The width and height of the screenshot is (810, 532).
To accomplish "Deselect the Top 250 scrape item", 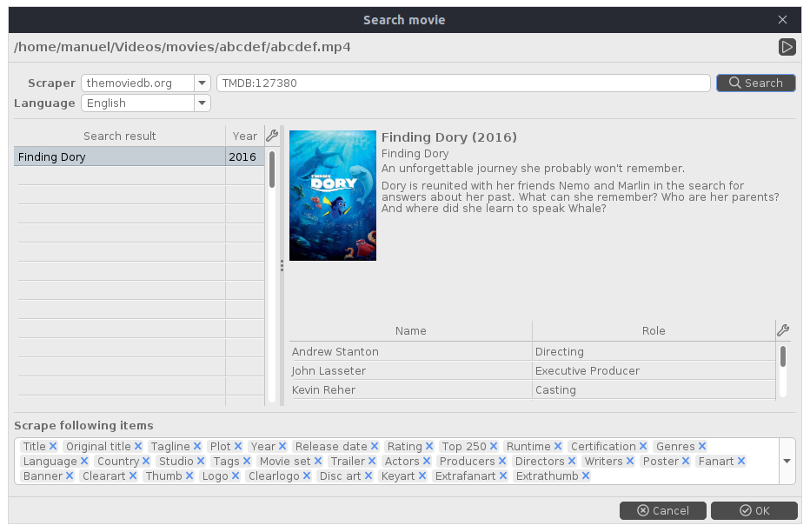I will (x=494, y=447).
